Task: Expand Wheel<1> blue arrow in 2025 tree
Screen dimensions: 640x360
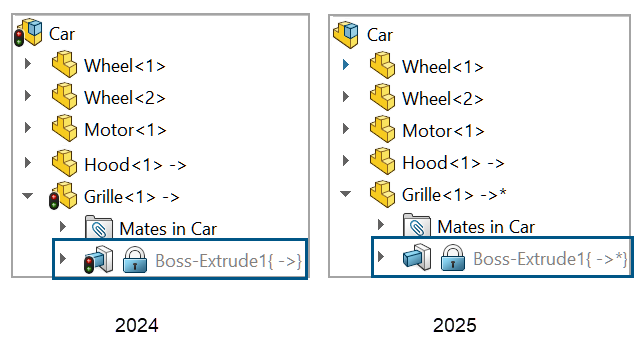Action: (x=346, y=64)
